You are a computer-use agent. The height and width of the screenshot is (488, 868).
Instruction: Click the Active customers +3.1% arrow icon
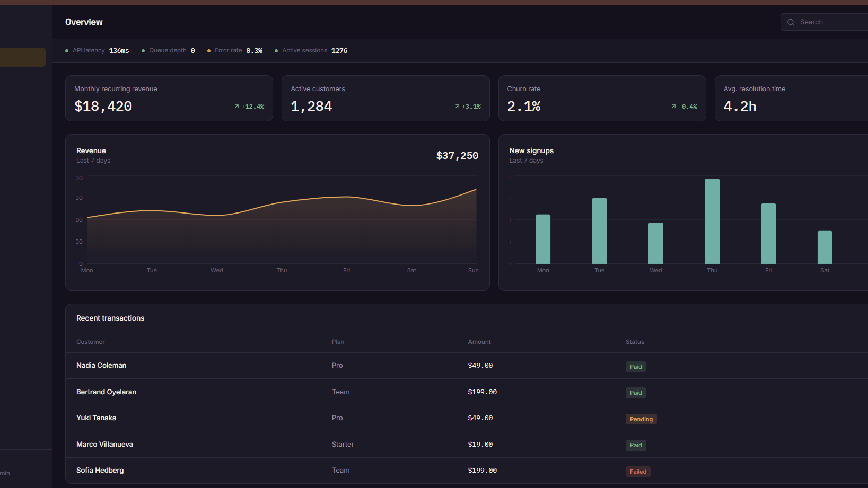click(457, 107)
